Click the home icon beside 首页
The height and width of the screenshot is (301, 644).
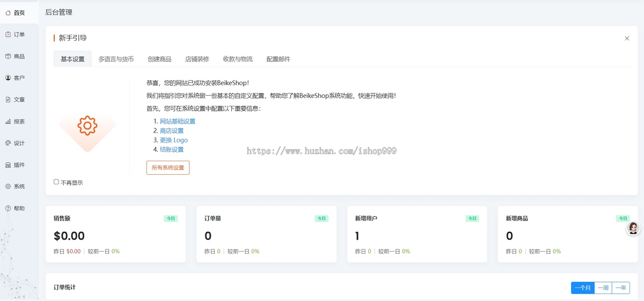tap(8, 12)
